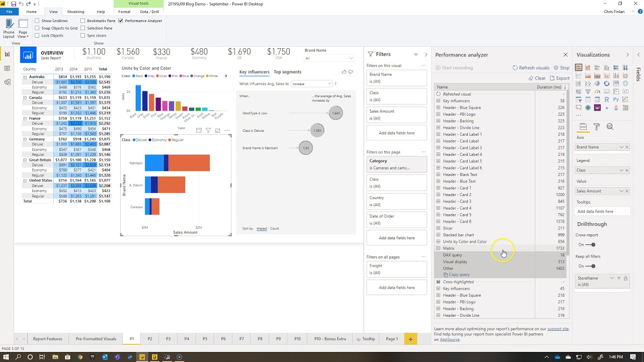This screenshot has height=362, width=644.
Task: Toggle the Cross-report switch
Action: point(591,245)
